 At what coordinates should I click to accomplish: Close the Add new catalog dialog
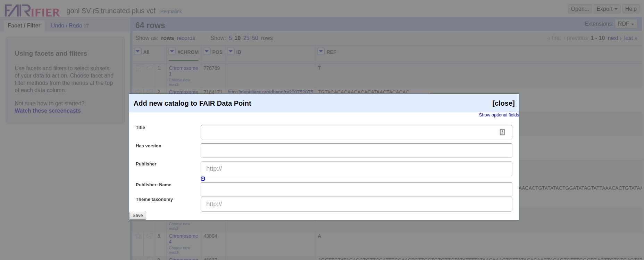point(503,103)
